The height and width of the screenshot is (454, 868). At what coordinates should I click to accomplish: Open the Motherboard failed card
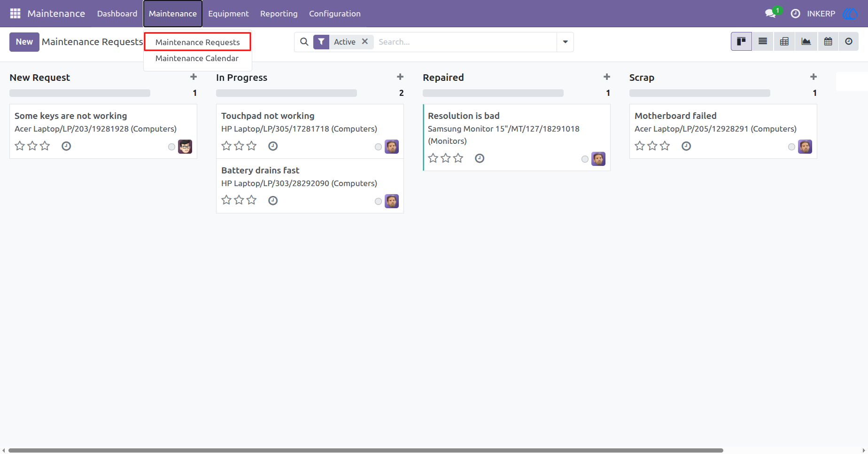[x=723, y=131]
